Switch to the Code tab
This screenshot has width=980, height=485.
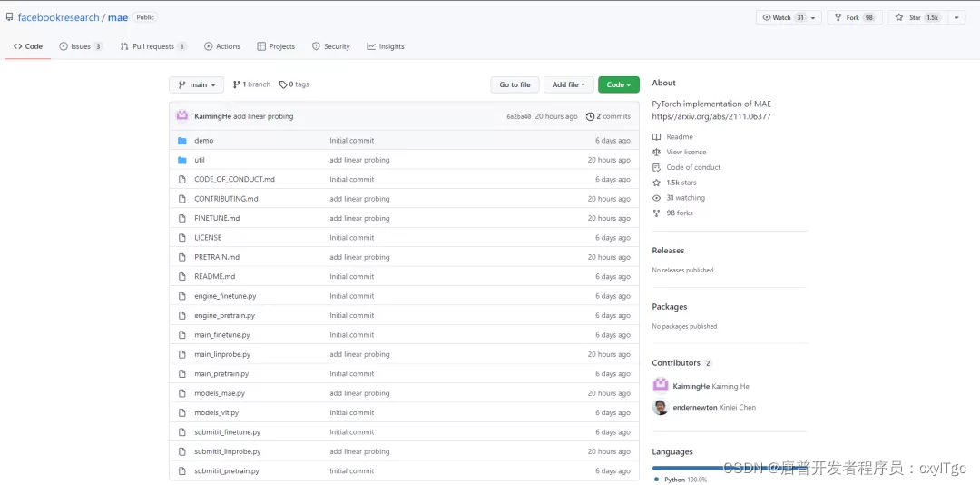point(28,46)
